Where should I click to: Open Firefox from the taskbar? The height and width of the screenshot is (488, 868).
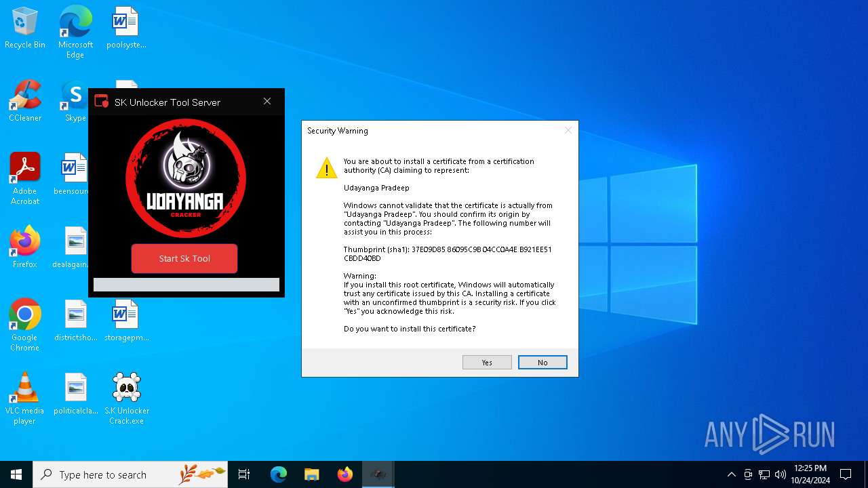345,474
